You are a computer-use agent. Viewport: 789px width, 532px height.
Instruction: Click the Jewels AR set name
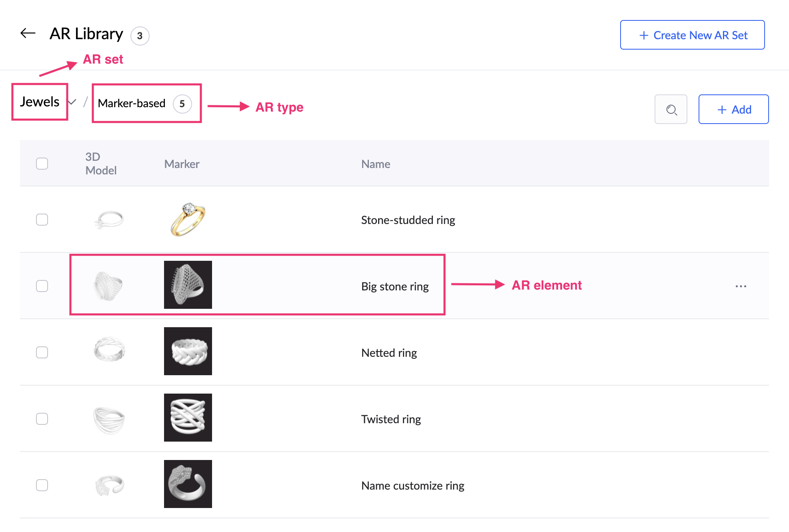(40, 102)
